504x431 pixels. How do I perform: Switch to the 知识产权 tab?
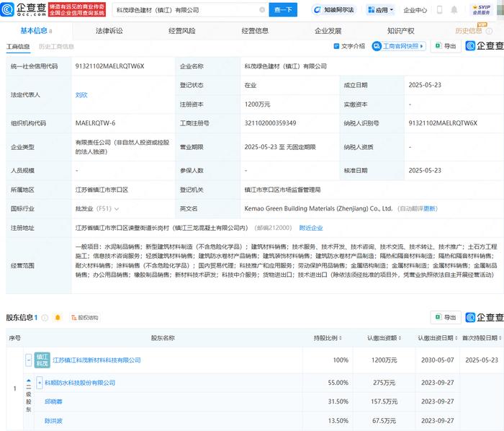coord(400,31)
